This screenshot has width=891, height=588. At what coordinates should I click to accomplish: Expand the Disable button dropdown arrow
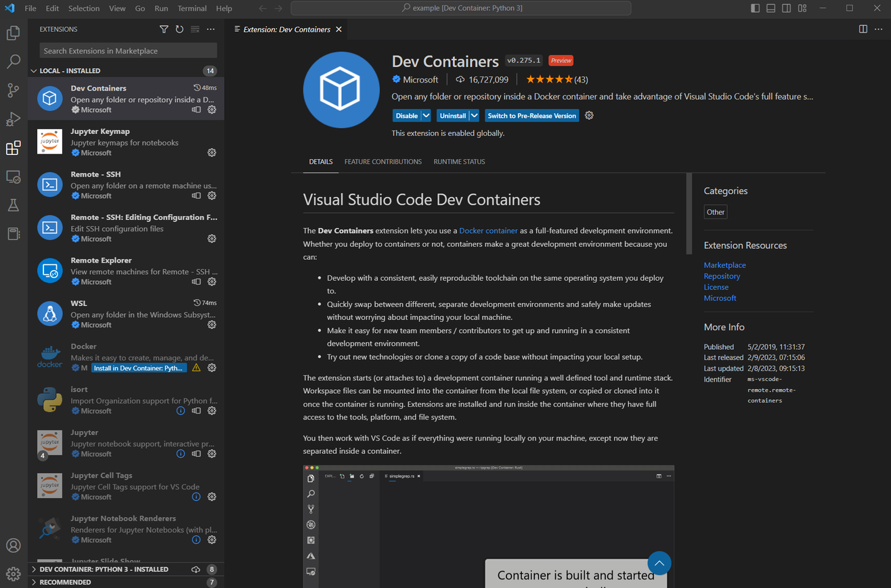pyautogui.click(x=425, y=115)
